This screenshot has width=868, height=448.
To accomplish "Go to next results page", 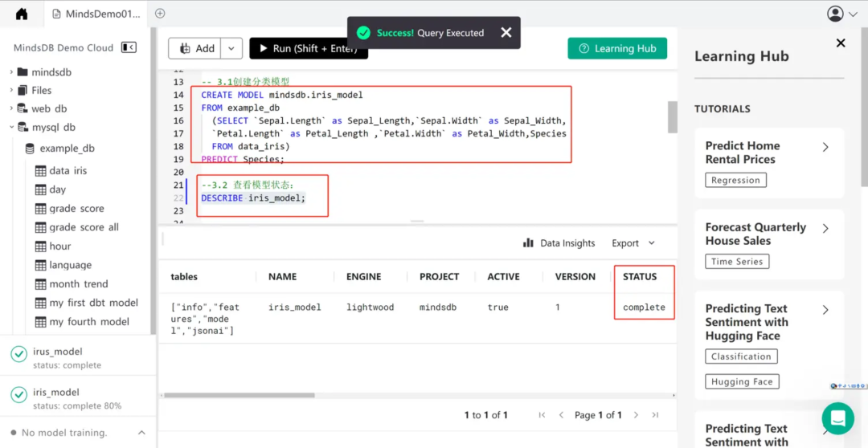I will point(636,415).
